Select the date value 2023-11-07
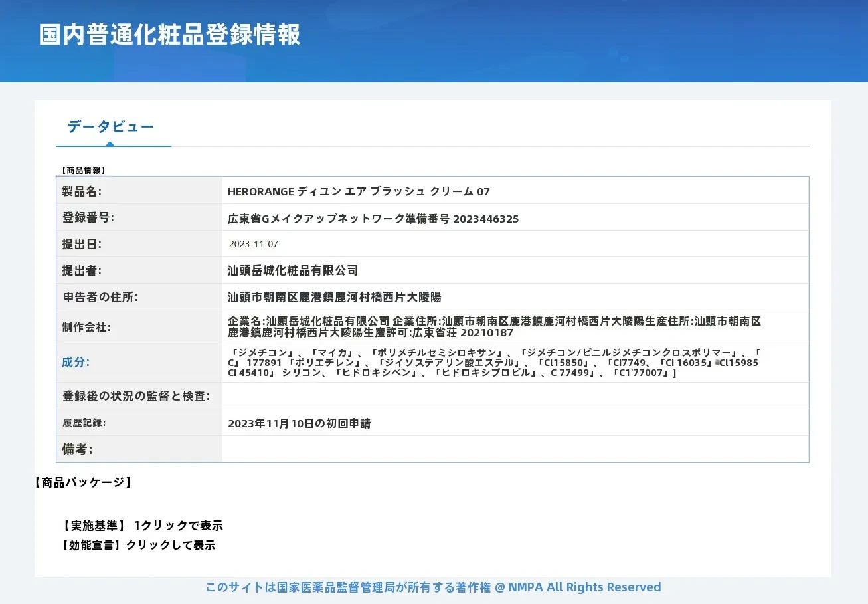Image resolution: width=868 pixels, height=604 pixels. pos(254,244)
